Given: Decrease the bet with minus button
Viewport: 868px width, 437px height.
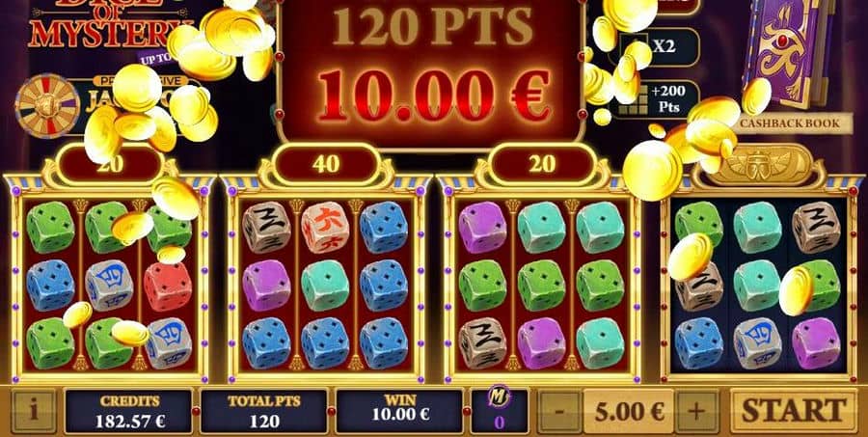Looking at the screenshot, I should (559, 411).
